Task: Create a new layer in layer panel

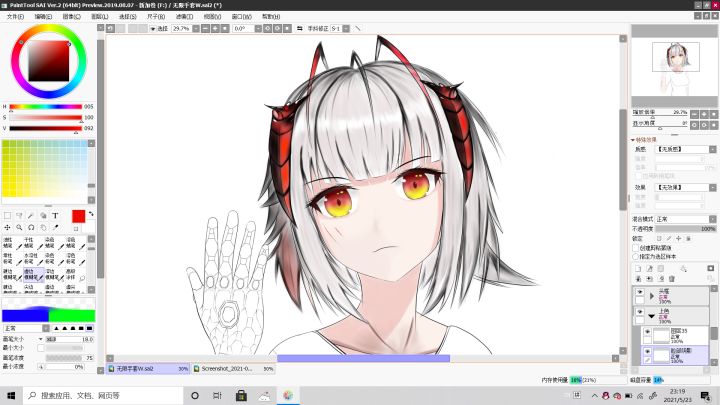Action: click(x=638, y=269)
